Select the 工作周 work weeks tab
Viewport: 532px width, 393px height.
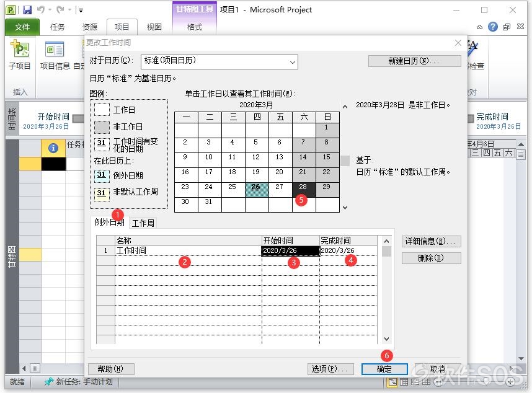143,223
